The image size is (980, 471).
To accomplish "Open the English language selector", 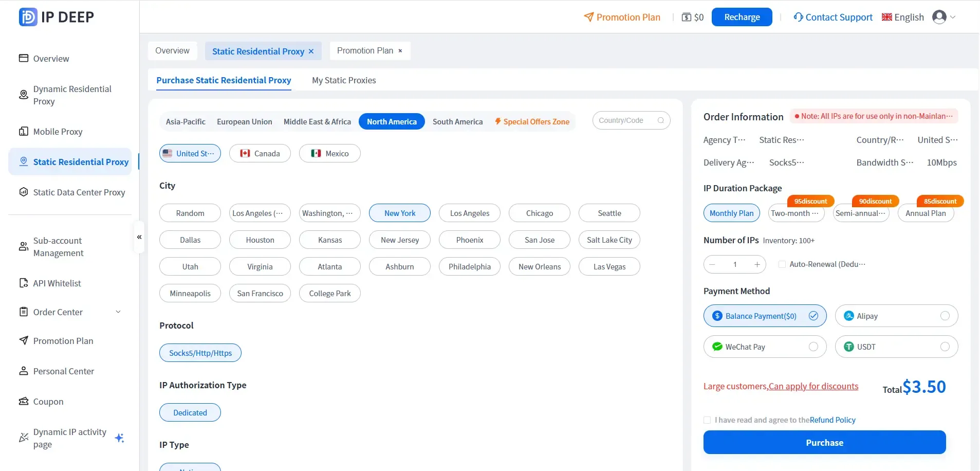I will click(903, 17).
